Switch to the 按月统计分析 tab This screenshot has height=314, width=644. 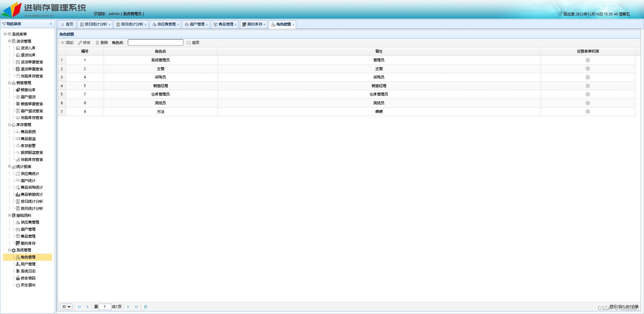coord(130,24)
